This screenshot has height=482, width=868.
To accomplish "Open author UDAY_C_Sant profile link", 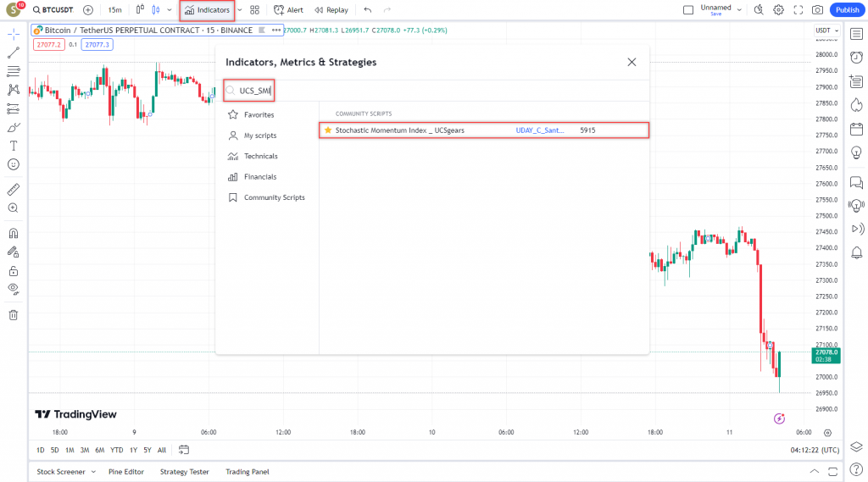I will [538, 130].
